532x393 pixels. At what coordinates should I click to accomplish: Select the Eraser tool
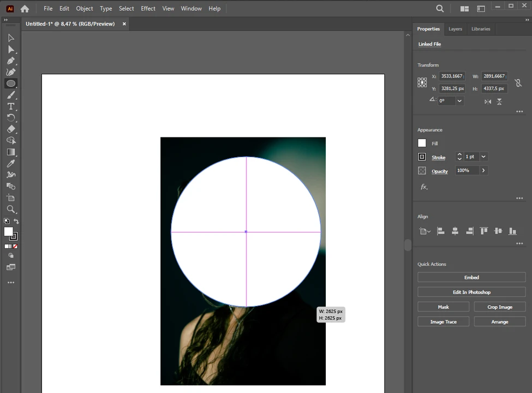click(x=11, y=129)
